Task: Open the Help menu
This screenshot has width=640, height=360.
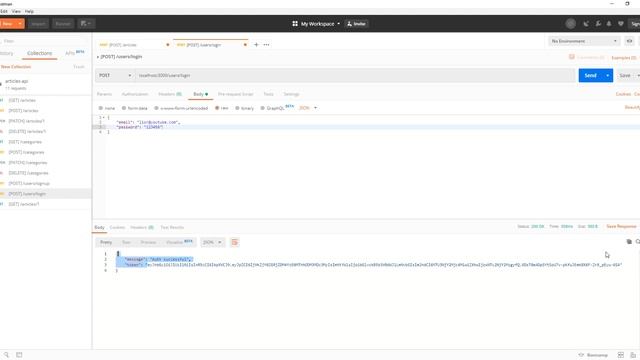Action: pos(29,11)
